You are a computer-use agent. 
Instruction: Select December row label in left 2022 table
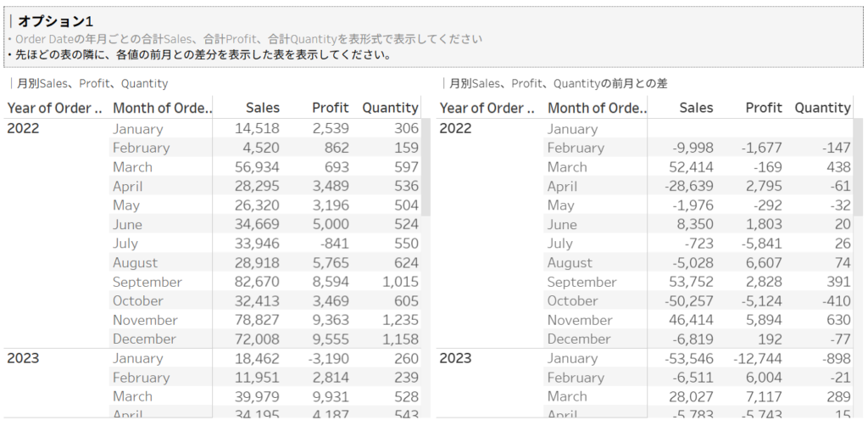[144, 339]
